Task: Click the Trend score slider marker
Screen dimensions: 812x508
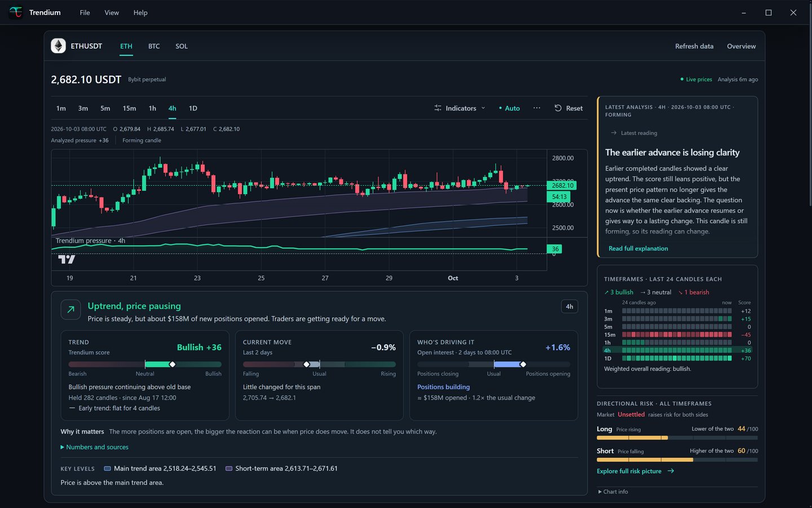Action: (173, 364)
